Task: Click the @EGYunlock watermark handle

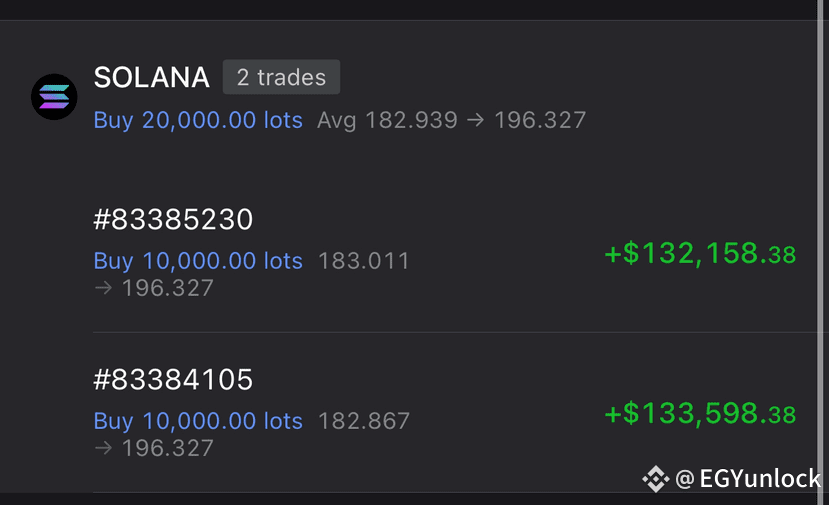Action: click(748, 479)
